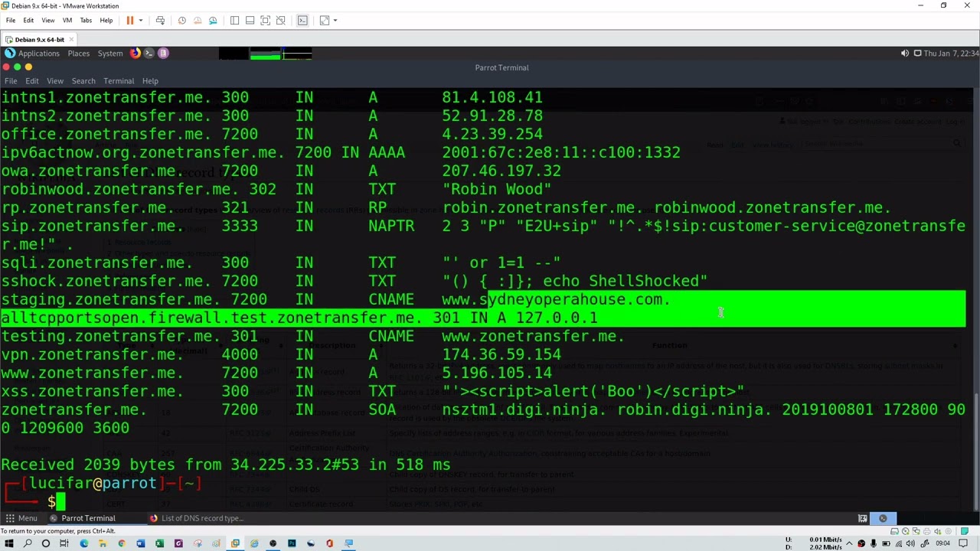Toggle the VMware library sidebar icon
The height and width of the screenshot is (551, 980).
pos(234,20)
